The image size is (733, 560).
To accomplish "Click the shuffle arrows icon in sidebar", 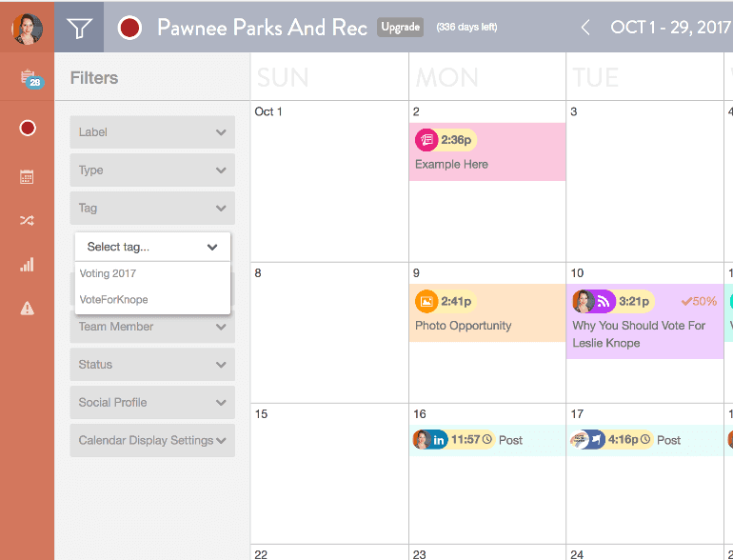I will (27, 220).
